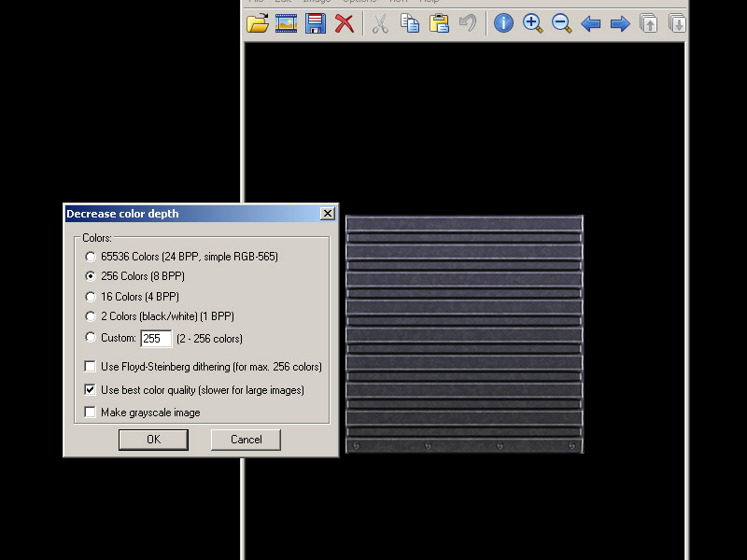The image size is (747, 560).
Task: Zoom out with the minus magnifier icon
Action: click(x=562, y=23)
